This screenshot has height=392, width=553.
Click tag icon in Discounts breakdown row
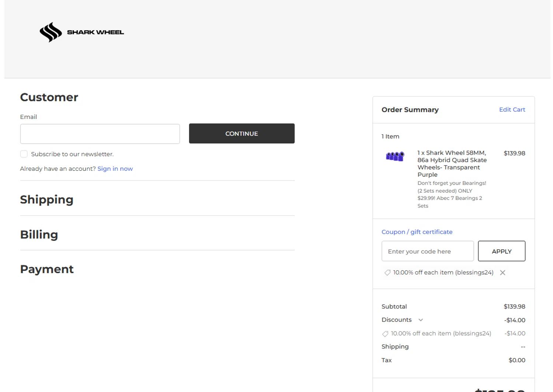pyautogui.click(x=385, y=334)
